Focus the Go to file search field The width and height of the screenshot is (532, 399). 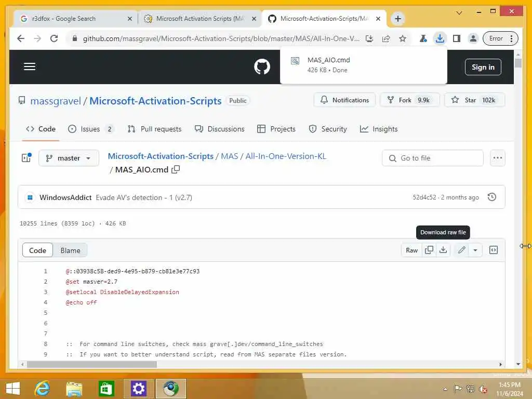click(x=433, y=158)
